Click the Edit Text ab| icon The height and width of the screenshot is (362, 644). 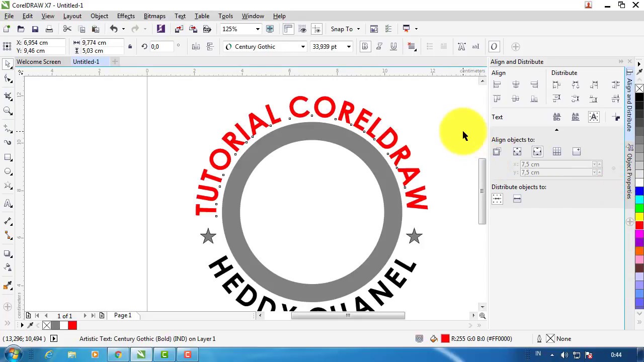coord(475,47)
